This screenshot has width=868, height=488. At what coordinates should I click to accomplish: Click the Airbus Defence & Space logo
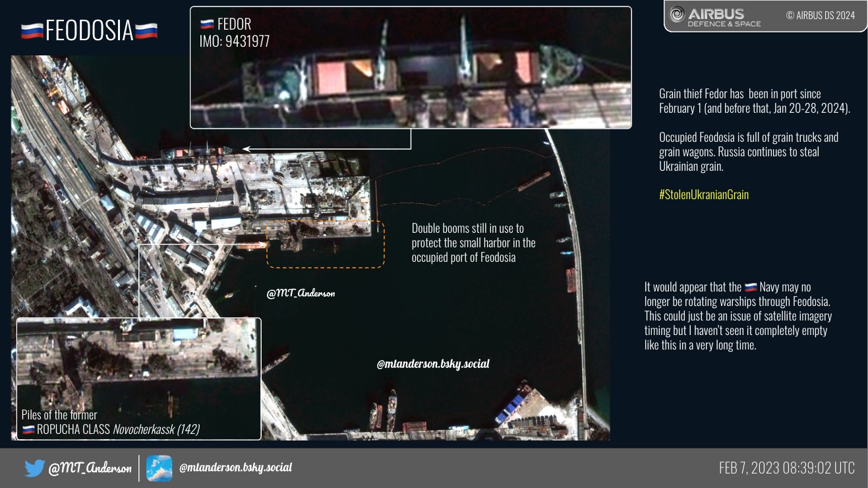[715, 17]
